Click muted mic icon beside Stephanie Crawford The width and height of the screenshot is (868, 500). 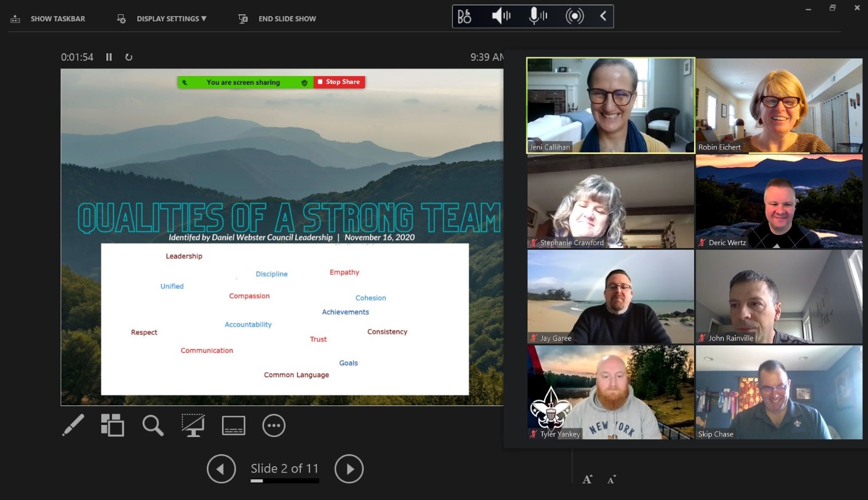coord(534,243)
